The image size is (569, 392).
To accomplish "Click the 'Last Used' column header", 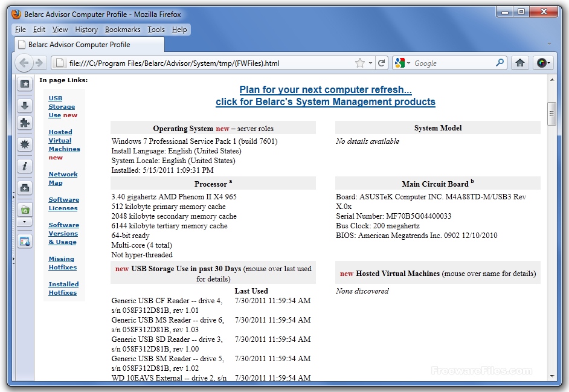I will point(251,291).
